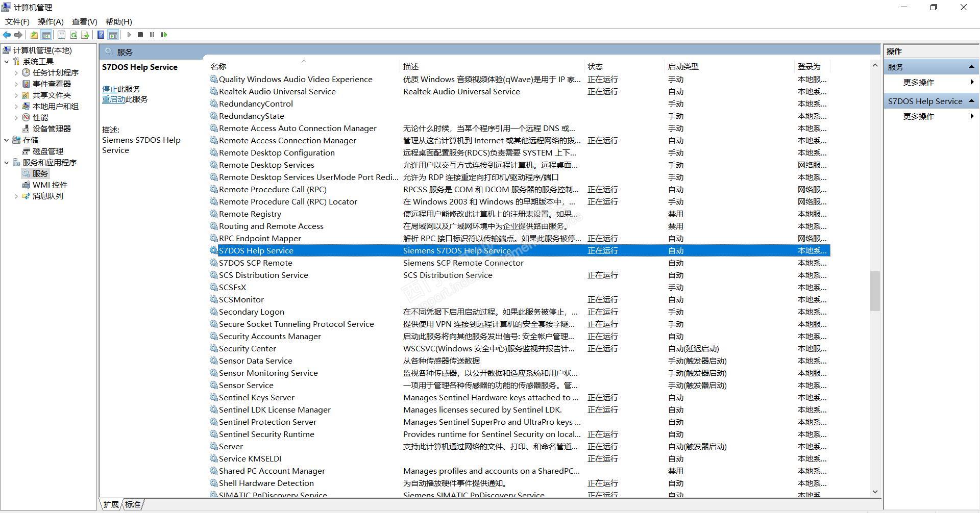The image size is (980, 513).
Task: Expand the 任务计划程序 tree node
Action: (16, 72)
